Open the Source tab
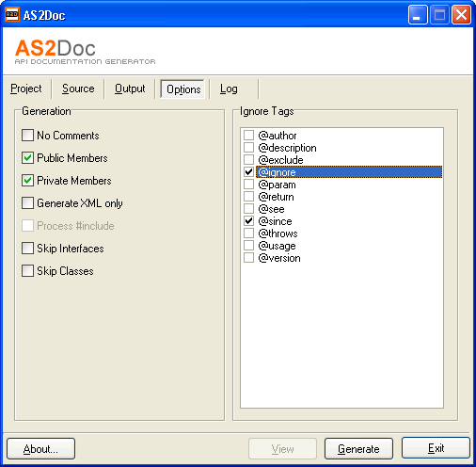Screen dimensions: 476x467 (x=78, y=89)
